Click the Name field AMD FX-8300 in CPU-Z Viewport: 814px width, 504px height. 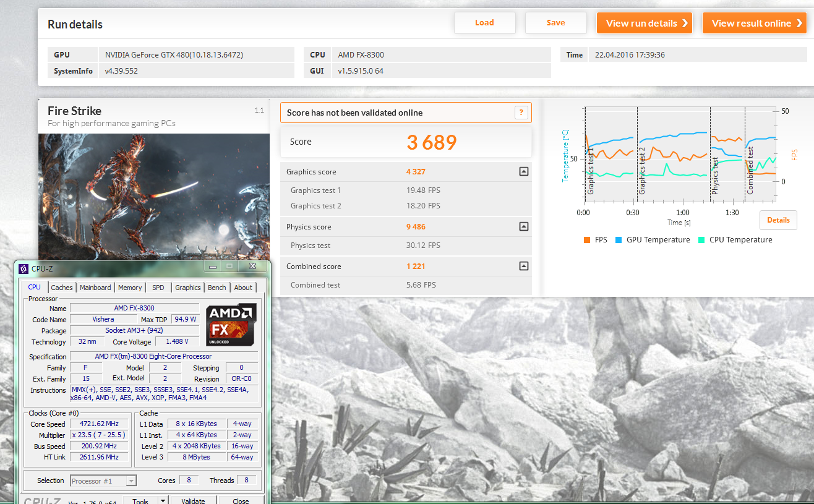click(x=134, y=308)
